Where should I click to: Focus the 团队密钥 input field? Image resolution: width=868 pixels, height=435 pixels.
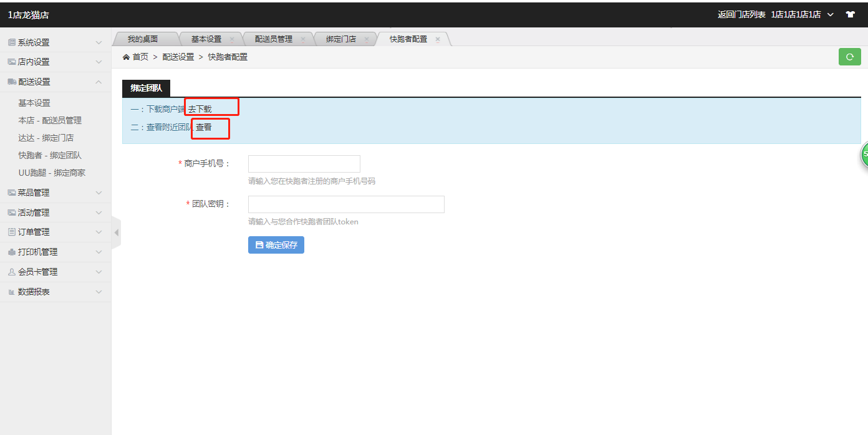click(x=345, y=204)
